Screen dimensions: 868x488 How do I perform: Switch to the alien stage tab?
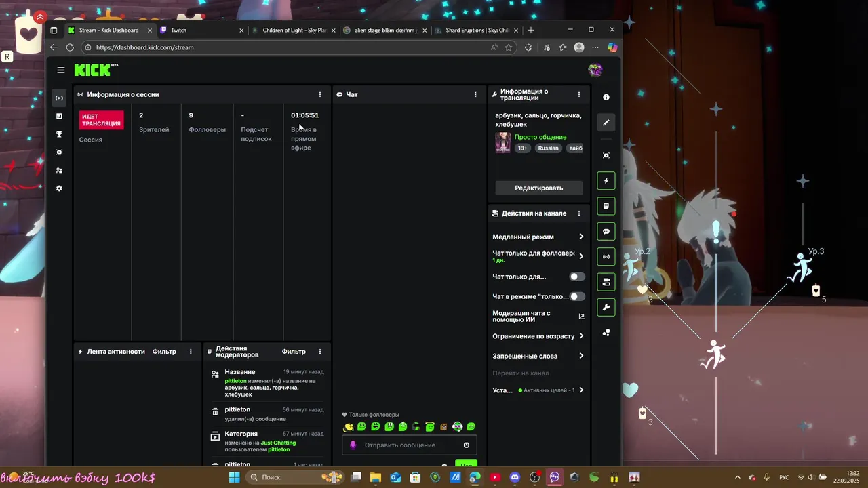pyautogui.click(x=385, y=30)
